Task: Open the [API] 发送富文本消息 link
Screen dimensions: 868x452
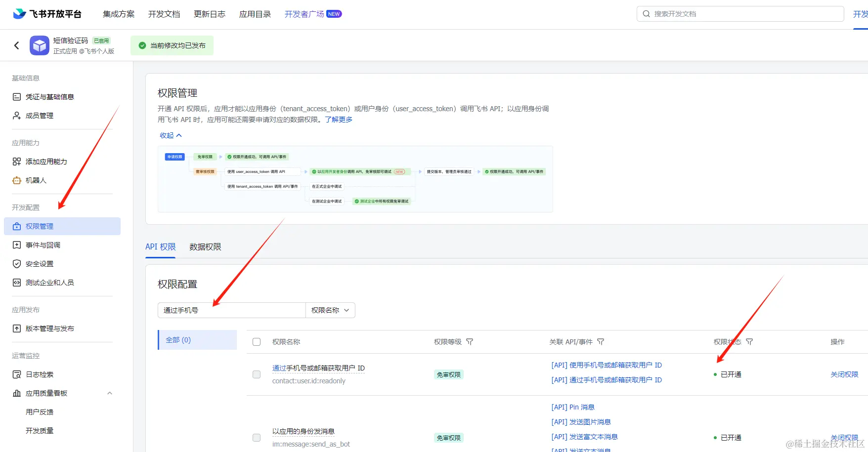Action: coord(584,437)
